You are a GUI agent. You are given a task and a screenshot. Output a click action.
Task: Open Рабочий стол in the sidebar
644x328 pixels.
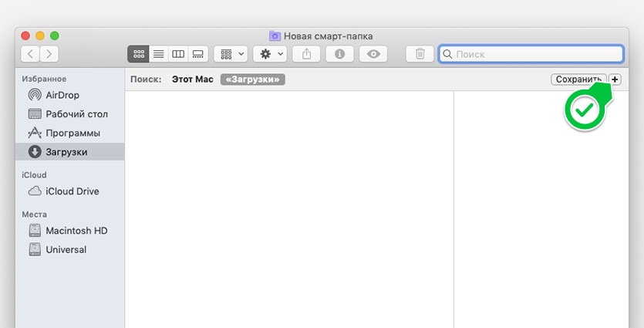point(70,114)
